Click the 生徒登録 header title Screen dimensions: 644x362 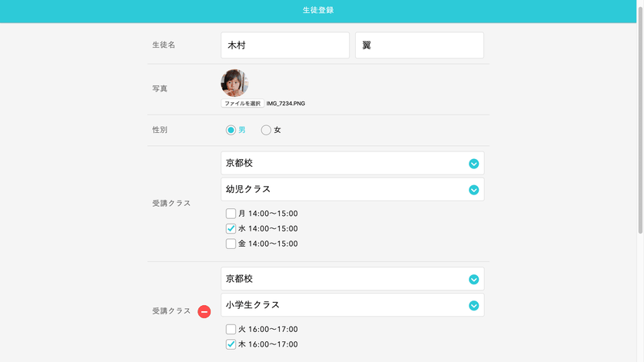[x=318, y=10]
